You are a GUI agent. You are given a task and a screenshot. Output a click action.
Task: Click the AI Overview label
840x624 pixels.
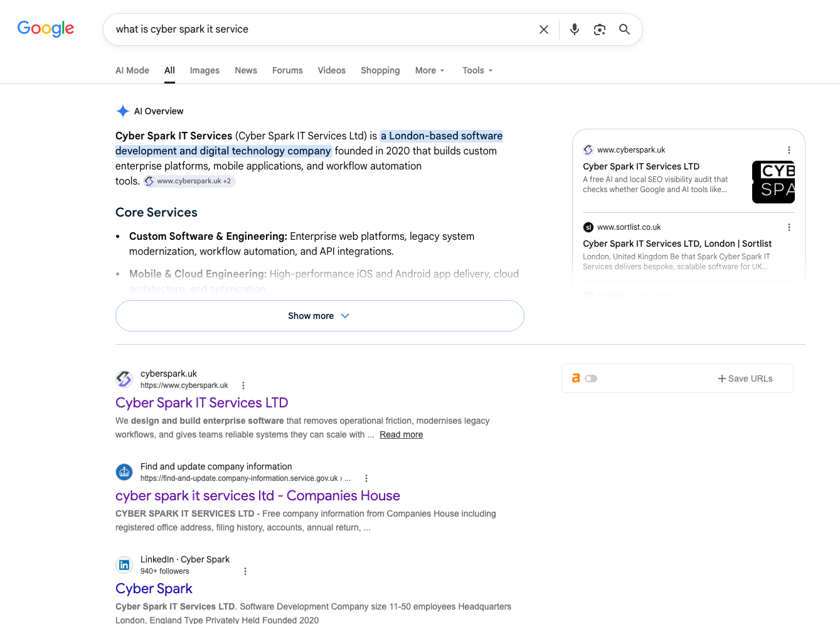[x=159, y=111]
